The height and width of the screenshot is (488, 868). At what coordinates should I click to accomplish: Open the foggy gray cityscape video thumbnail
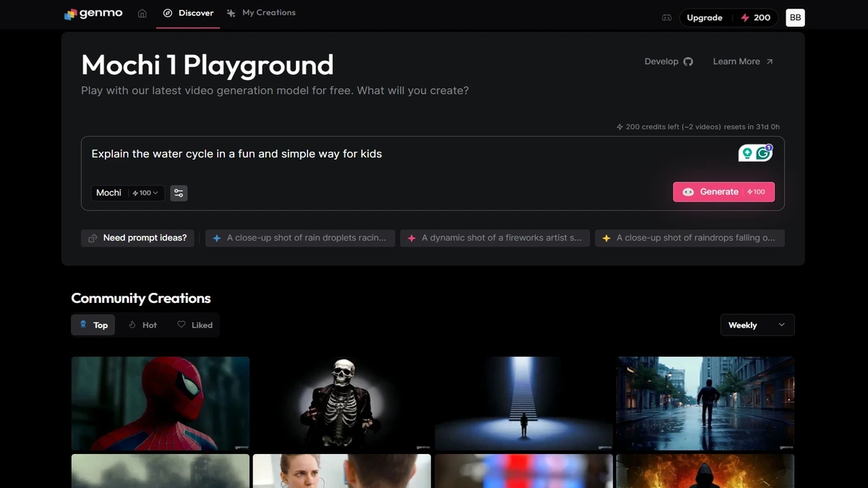pyautogui.click(x=161, y=471)
